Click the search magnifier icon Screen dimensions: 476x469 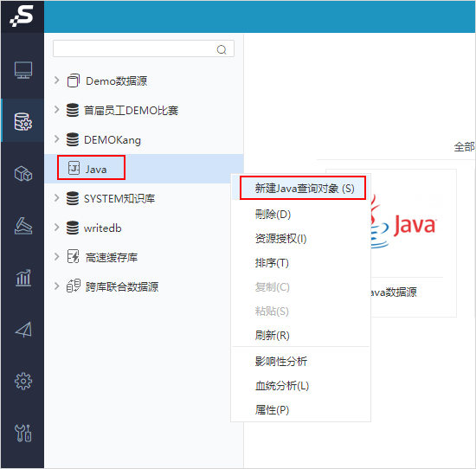(222, 49)
